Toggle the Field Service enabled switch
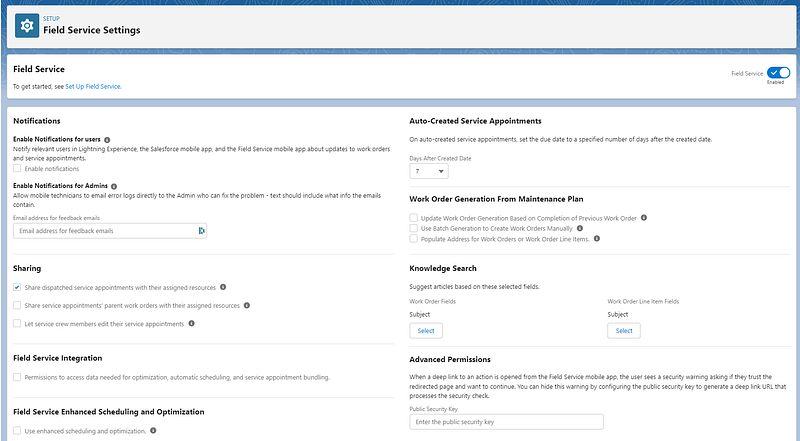This screenshot has width=800, height=441. [x=778, y=73]
